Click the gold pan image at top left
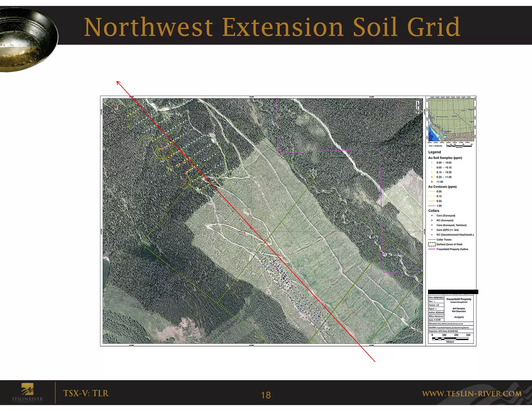 click(29, 39)
